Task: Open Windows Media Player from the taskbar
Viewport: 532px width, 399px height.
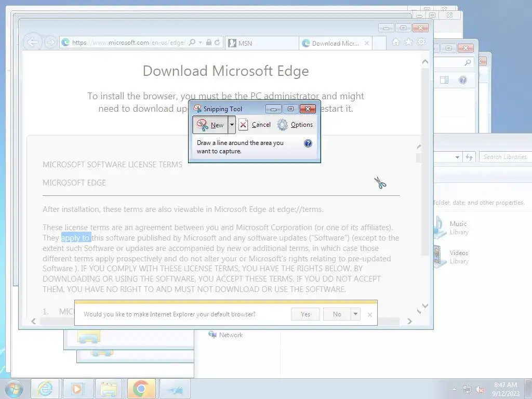Action: (77, 389)
